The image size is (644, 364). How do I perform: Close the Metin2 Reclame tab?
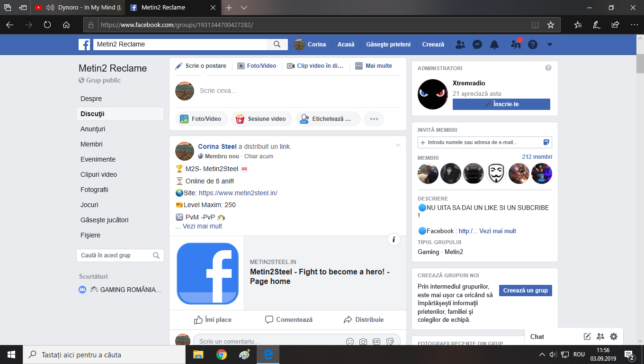pos(213,8)
